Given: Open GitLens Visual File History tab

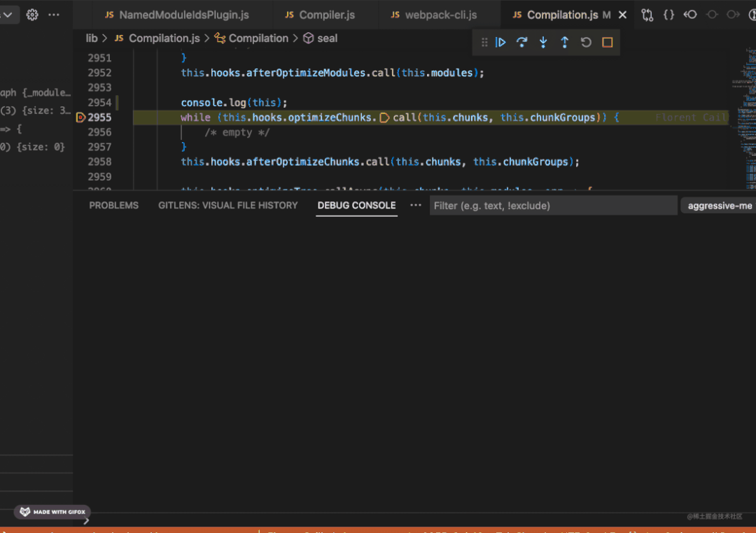Looking at the screenshot, I should point(228,206).
